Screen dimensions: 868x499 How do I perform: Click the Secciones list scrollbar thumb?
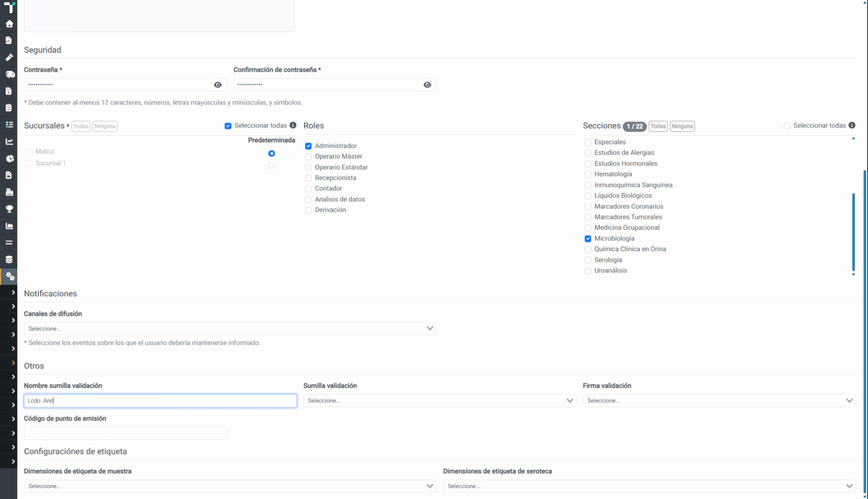pyautogui.click(x=853, y=232)
